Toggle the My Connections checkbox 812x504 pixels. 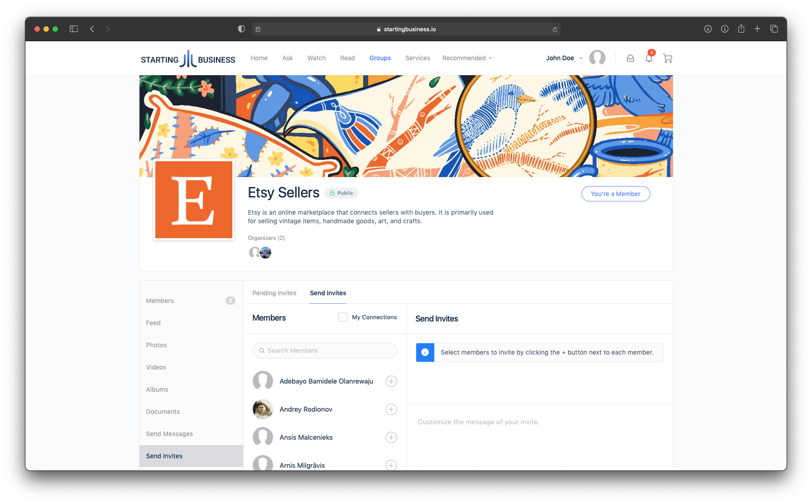[343, 317]
